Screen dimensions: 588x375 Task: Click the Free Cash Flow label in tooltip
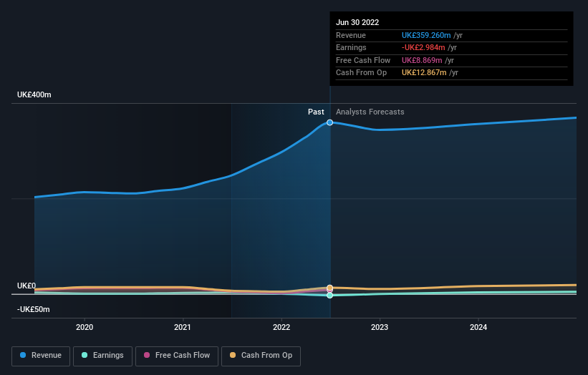click(363, 60)
